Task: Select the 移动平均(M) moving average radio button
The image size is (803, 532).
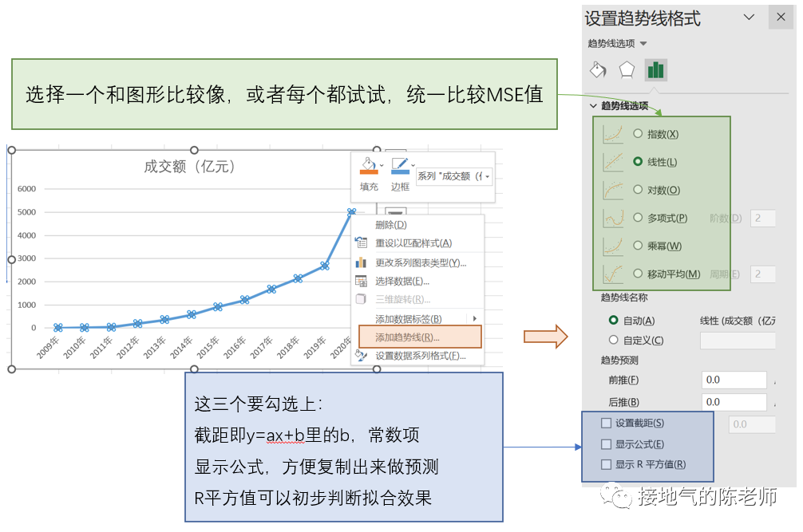Action: [x=638, y=274]
